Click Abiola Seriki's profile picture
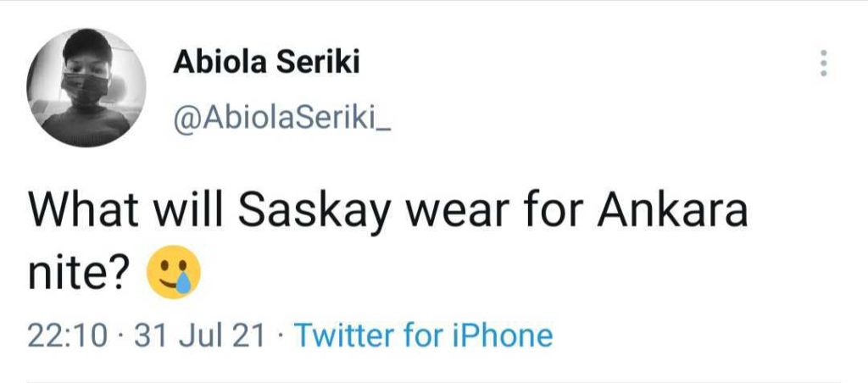Screen dimensions: 868x383 pos(86,87)
